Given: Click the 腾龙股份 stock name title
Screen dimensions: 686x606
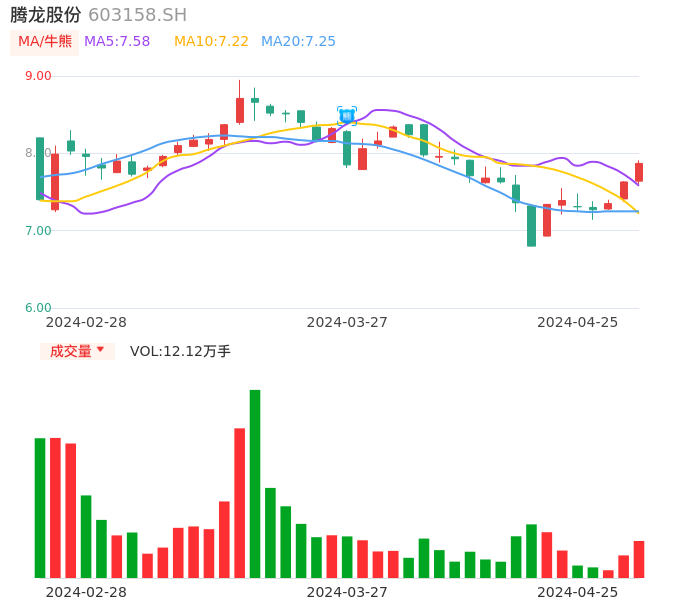Looking at the screenshot, I should tap(46, 15).
